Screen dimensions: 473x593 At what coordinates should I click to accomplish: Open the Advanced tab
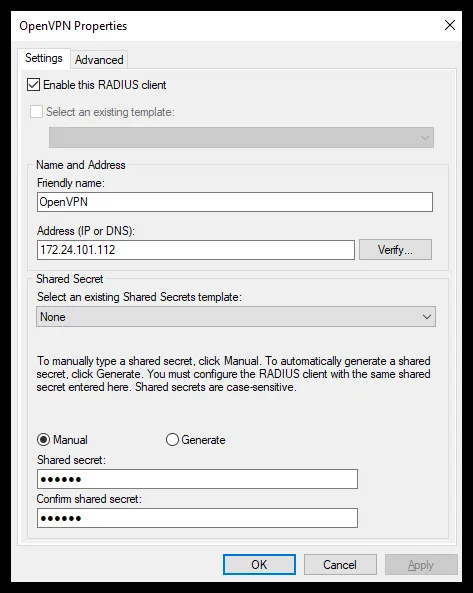(x=99, y=60)
